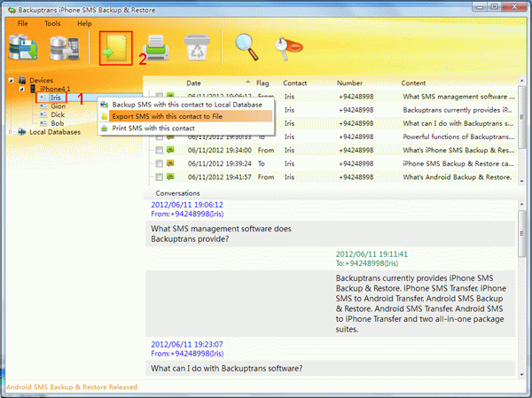Click the key Register toolbar icon
Viewport: 532px width, 398px height.
[288, 48]
